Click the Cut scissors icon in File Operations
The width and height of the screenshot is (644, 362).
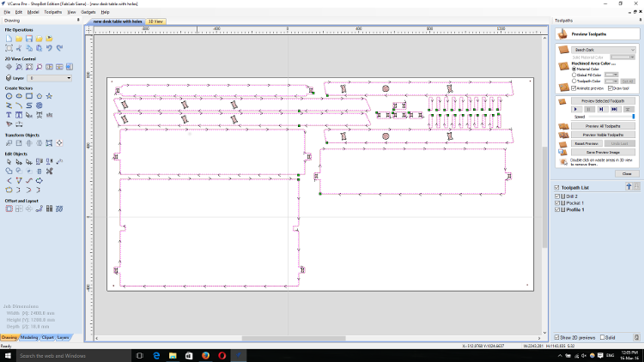[x=19, y=48]
